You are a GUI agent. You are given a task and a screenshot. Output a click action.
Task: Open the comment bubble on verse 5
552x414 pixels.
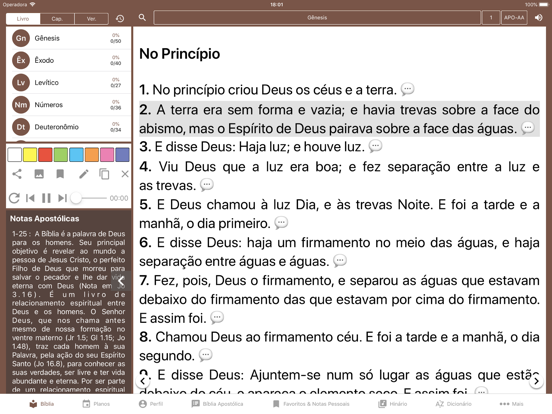point(281,222)
